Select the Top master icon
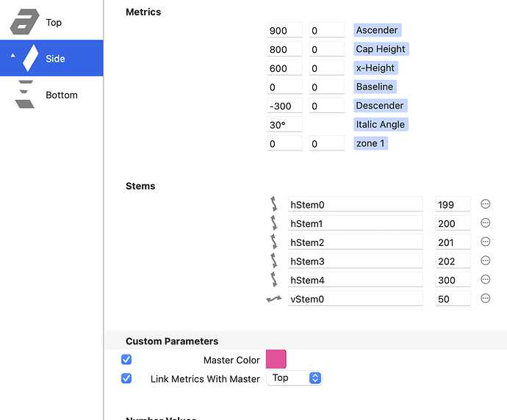 tap(24, 22)
